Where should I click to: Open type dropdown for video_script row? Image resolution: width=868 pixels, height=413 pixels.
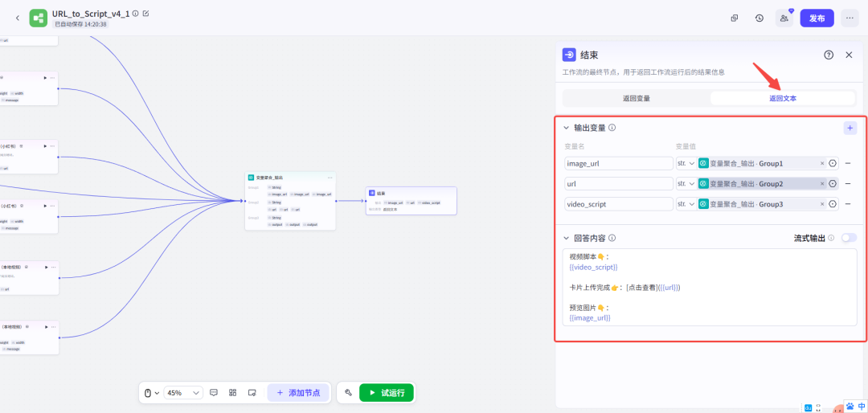686,204
